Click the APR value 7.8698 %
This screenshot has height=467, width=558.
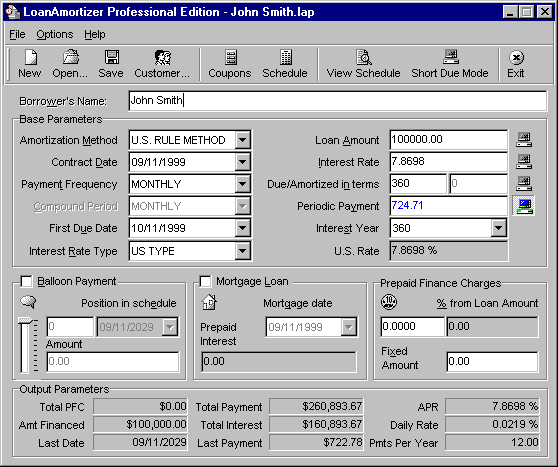click(x=492, y=406)
